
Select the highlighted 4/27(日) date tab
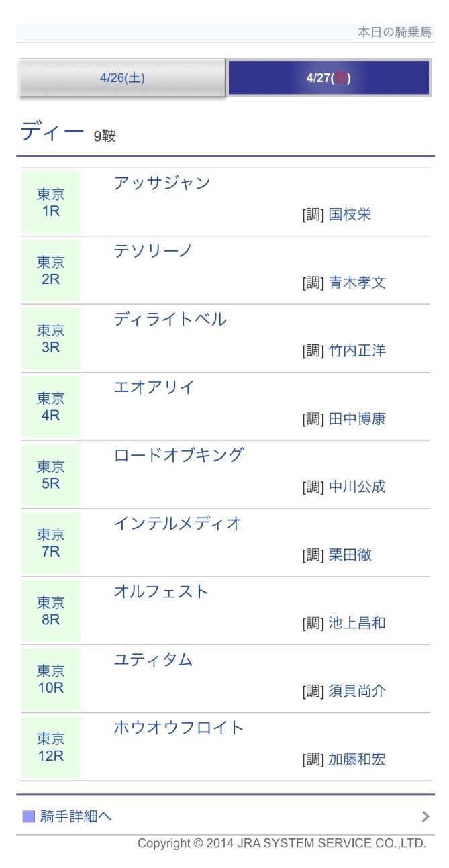(x=327, y=78)
